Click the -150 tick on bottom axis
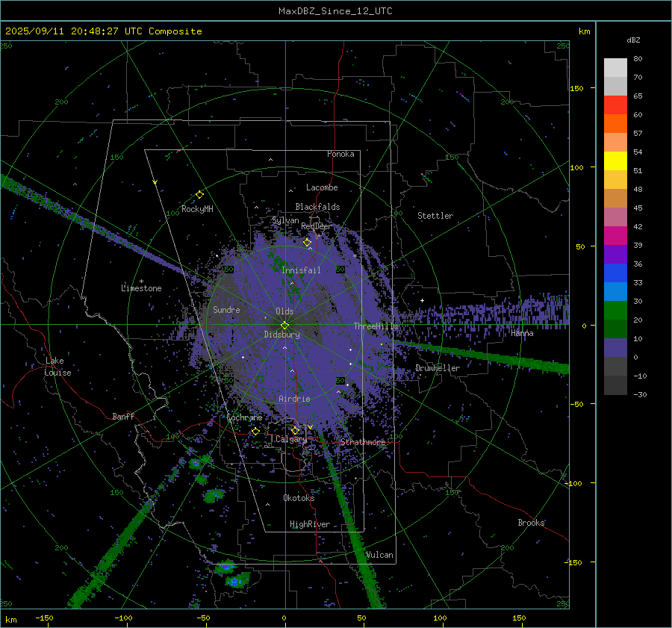Viewport: 672px width, 628px height. tap(44, 618)
